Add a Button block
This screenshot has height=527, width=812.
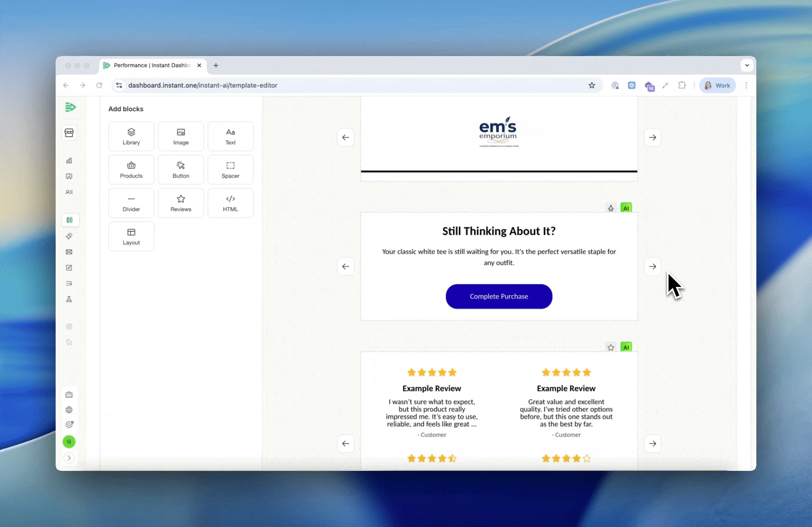[181, 169]
